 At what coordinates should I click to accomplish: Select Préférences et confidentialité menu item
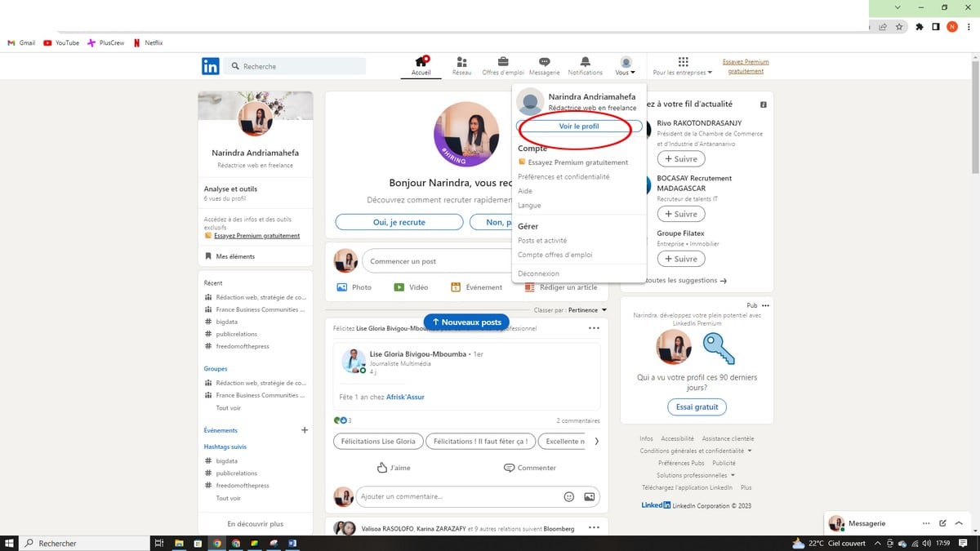point(563,177)
